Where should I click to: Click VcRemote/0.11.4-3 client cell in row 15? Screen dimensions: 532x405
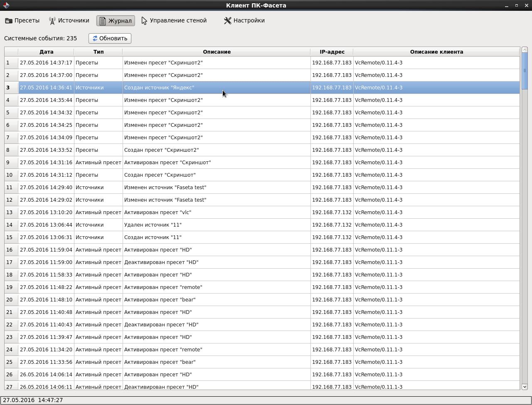click(x=436, y=237)
